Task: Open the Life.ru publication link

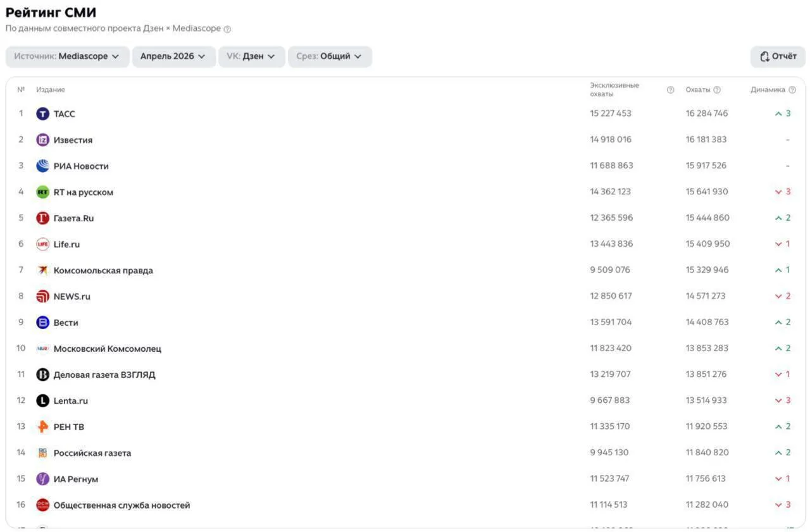Action: (x=66, y=244)
